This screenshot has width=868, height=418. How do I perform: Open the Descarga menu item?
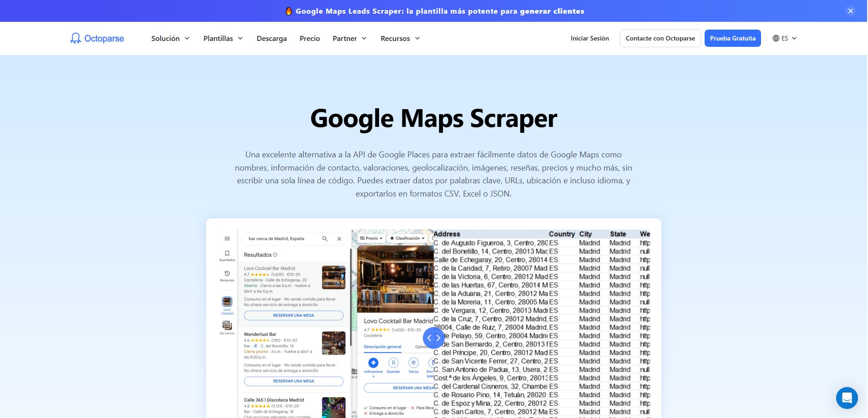tap(271, 38)
